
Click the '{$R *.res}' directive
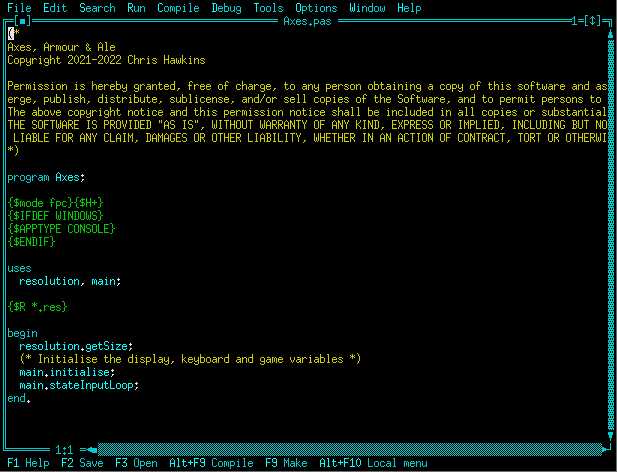pyautogui.click(x=37, y=307)
